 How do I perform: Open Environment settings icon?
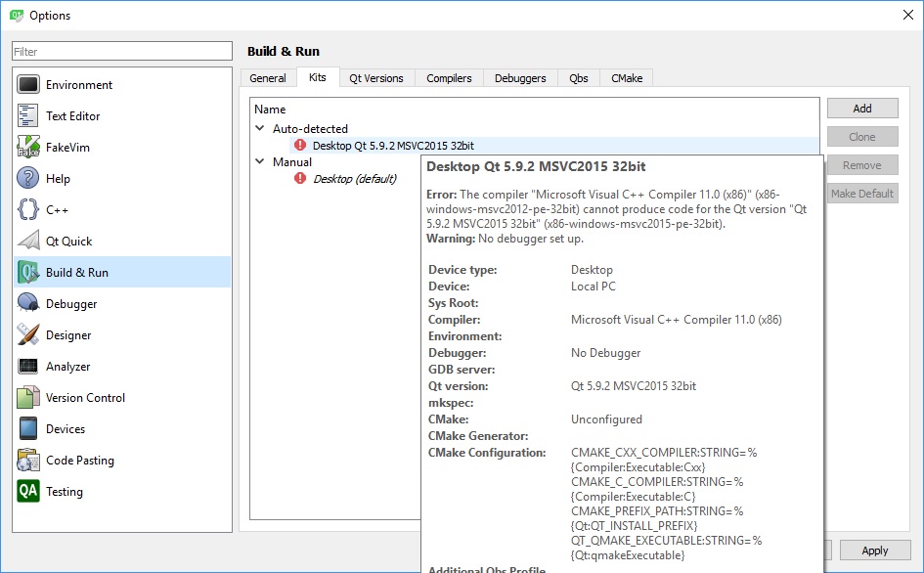[x=27, y=85]
